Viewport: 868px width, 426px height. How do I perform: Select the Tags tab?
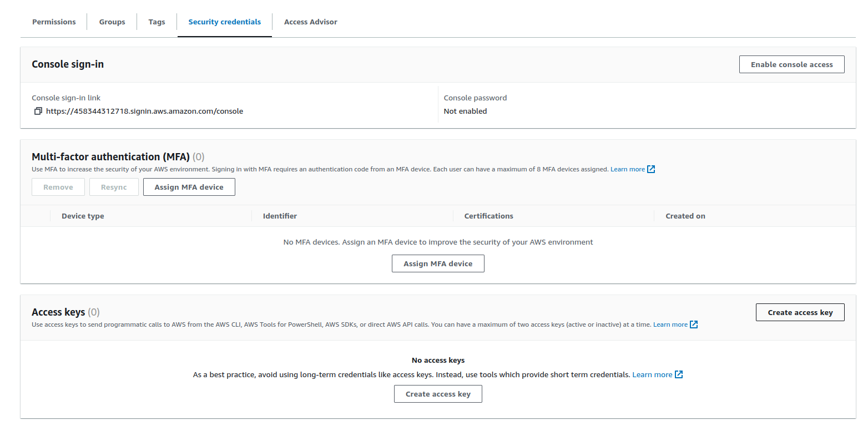157,22
